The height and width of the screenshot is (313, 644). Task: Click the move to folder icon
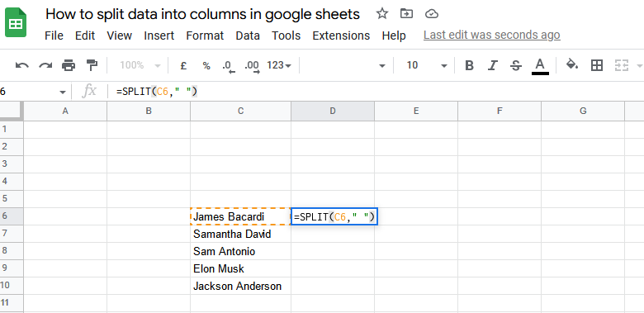406,14
